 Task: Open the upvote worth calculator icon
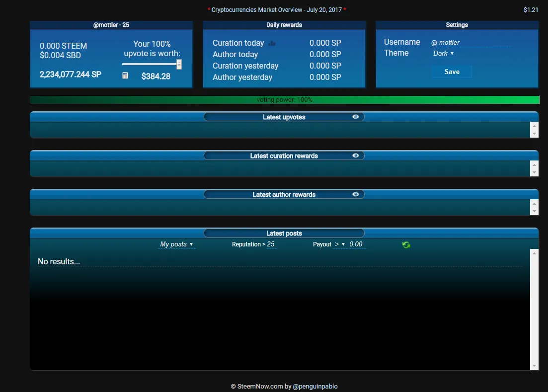[x=125, y=76]
